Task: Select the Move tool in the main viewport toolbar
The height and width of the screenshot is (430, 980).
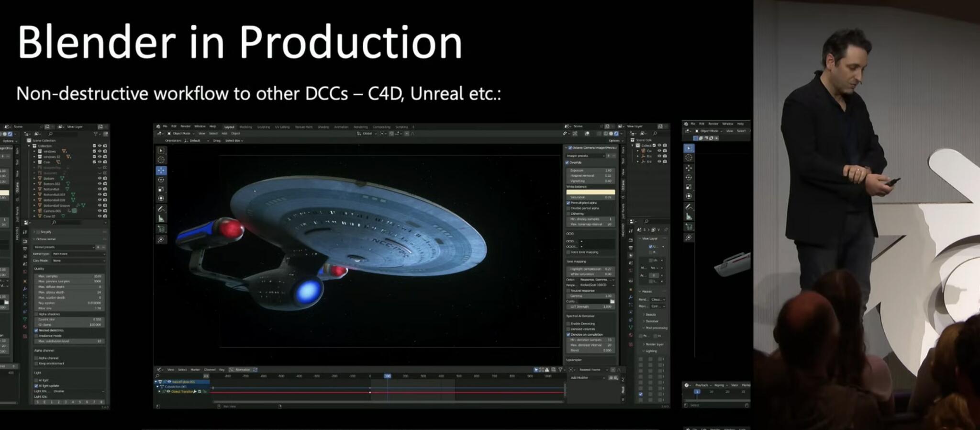Action: [x=161, y=170]
